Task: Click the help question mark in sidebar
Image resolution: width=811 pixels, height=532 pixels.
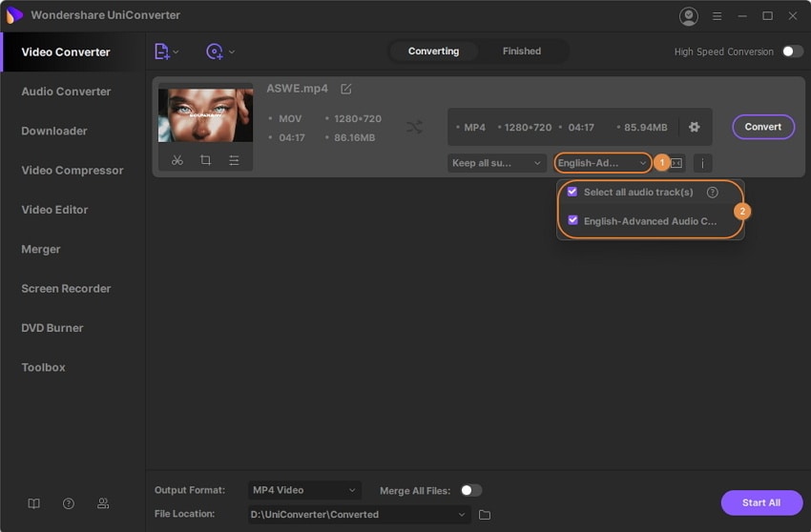Action: click(69, 503)
